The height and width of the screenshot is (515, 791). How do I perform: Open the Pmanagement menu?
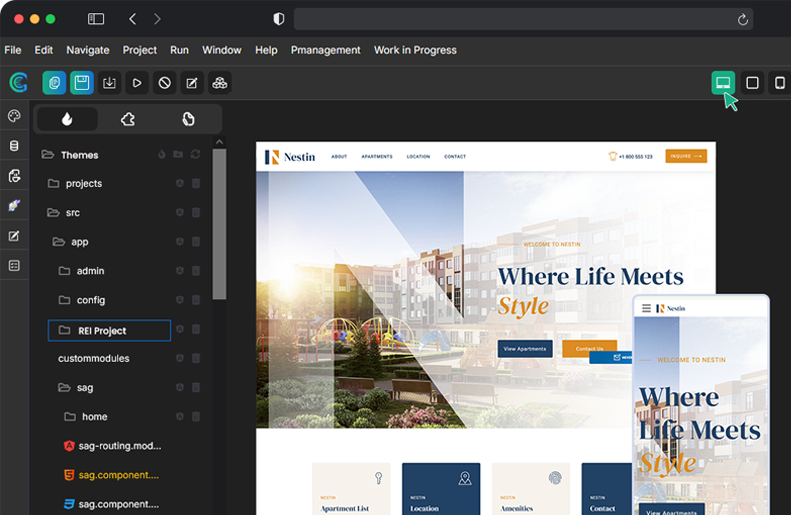[x=325, y=50]
